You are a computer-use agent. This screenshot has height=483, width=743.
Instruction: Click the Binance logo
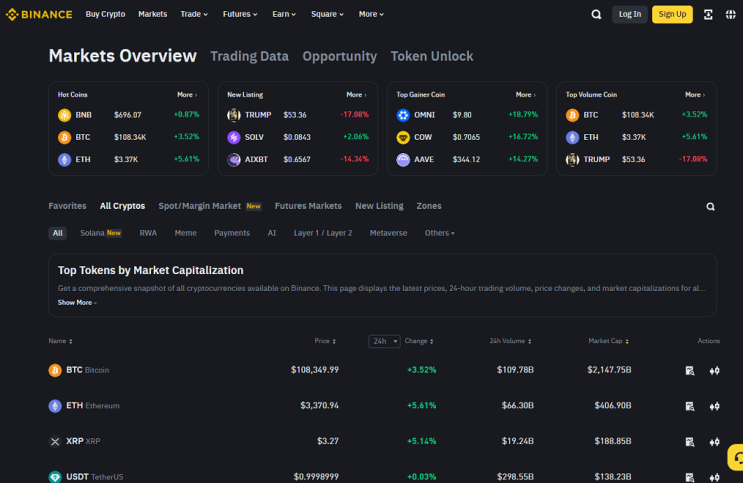pos(39,15)
